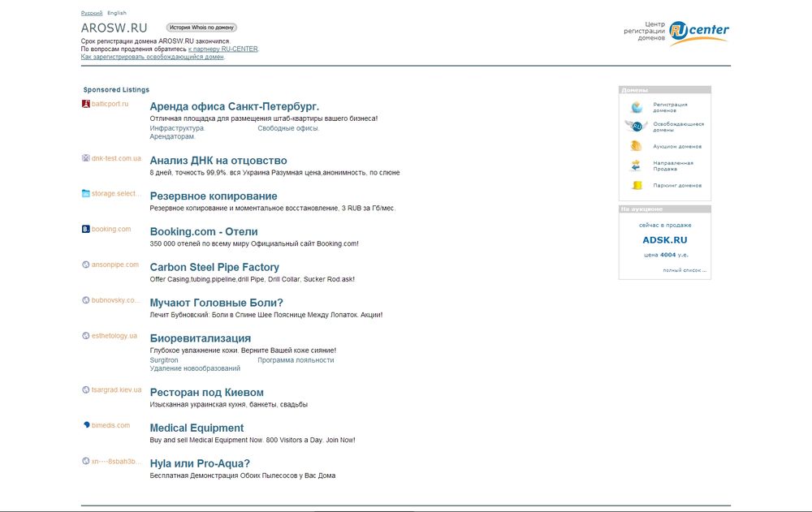Click the цена 4004 у.е. price text

point(665,255)
